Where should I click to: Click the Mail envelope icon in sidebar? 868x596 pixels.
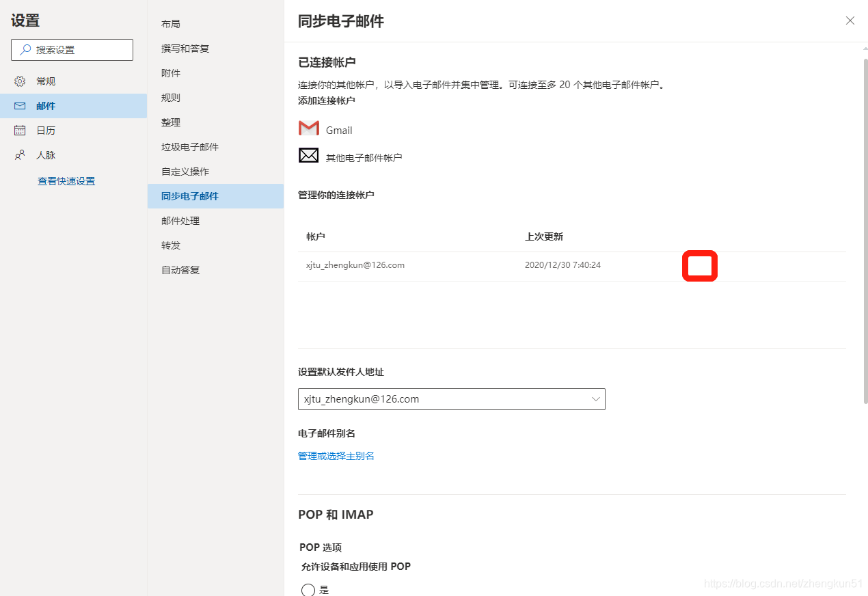(20, 106)
